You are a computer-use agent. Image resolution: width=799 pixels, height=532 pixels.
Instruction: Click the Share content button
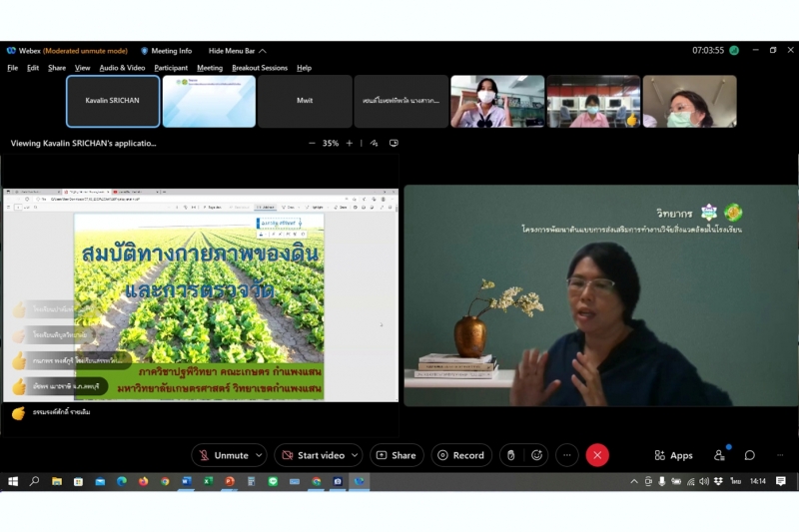397,455
